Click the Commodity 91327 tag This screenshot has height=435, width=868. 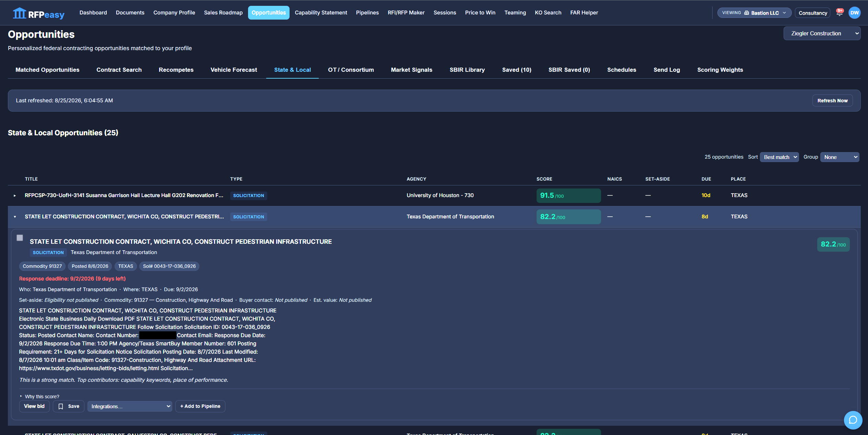42,266
